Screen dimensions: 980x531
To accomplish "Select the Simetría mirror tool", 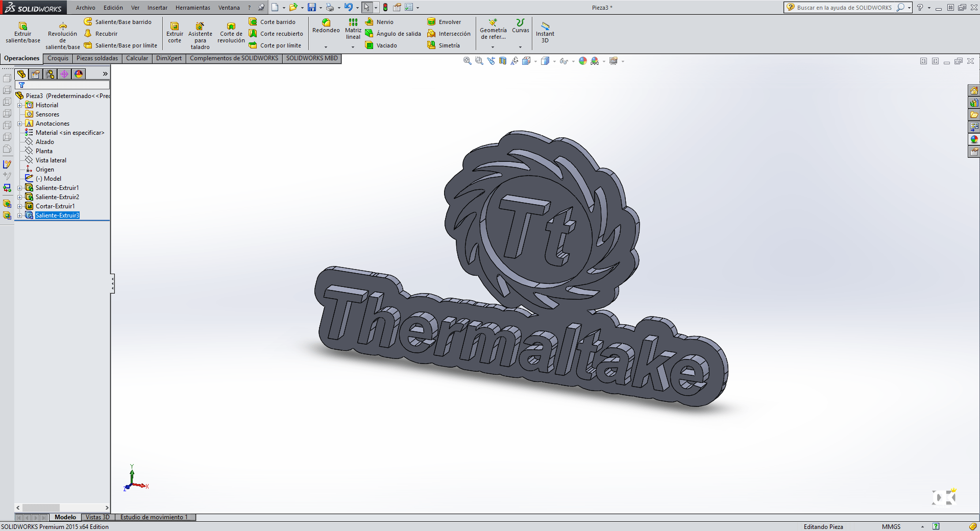I will 444,45.
